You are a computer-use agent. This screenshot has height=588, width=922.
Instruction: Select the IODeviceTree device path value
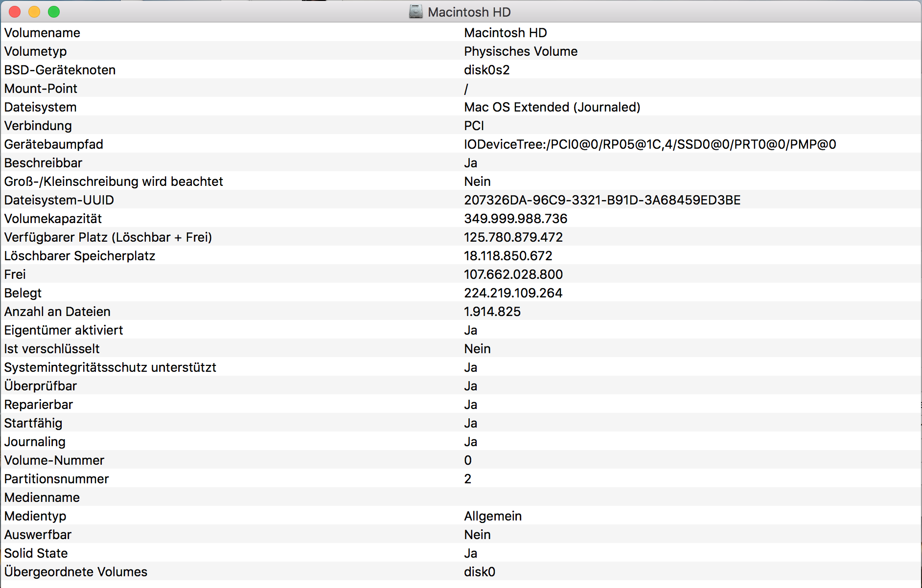point(649,144)
